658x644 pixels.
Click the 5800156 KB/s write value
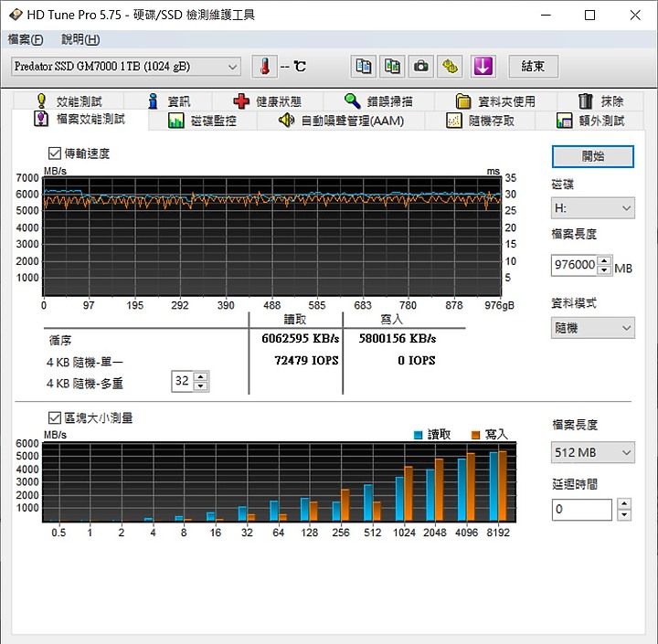click(x=397, y=339)
